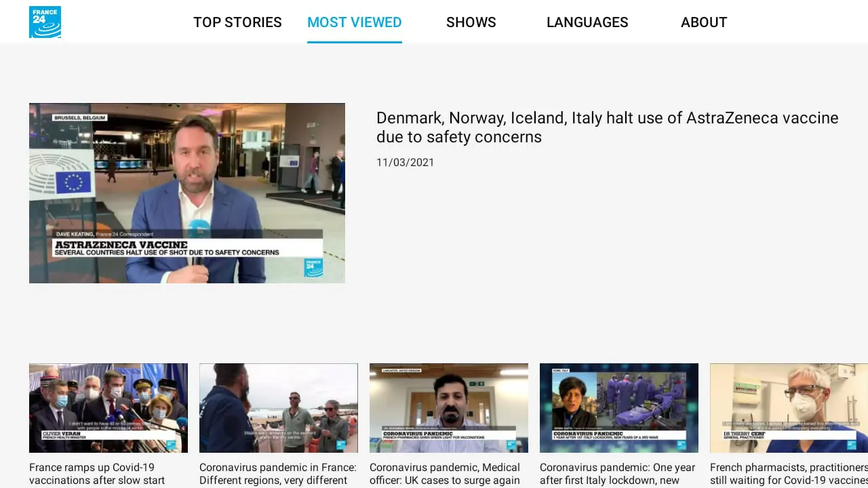Open the UK cases to surge again video
The width and height of the screenshot is (868, 488).
pyautogui.click(x=448, y=407)
